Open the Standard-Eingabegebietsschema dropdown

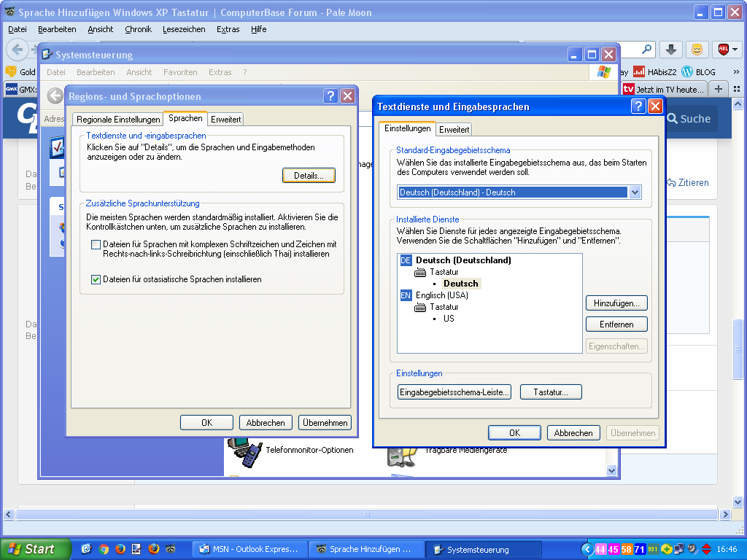coord(635,192)
